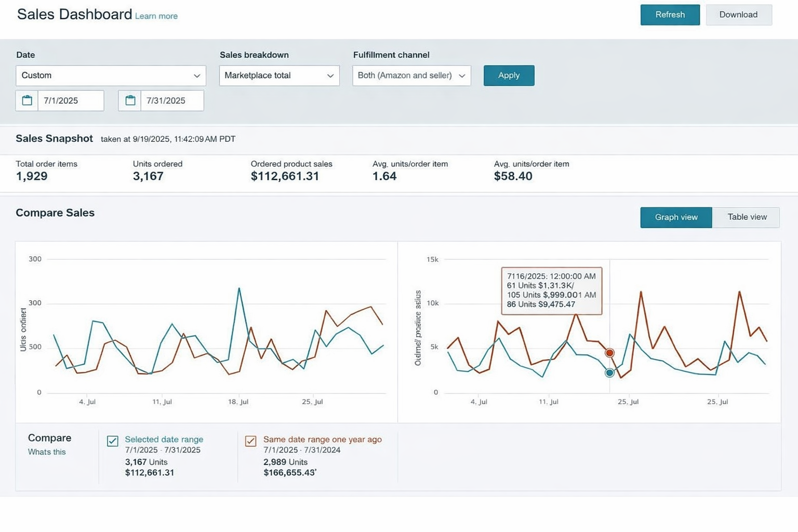This screenshot has width=798, height=532.
Task: Expand the Fulfillment channel dropdown
Action: pyautogui.click(x=411, y=76)
